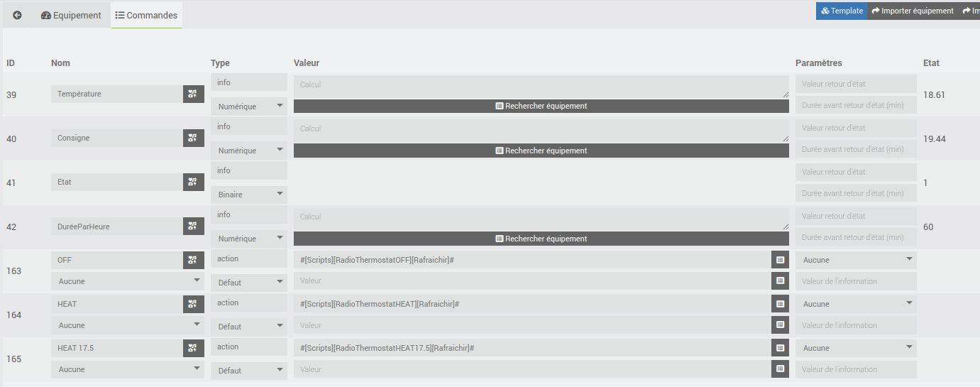
Task: Click the icon picker beside Etat name
Action: tap(194, 182)
